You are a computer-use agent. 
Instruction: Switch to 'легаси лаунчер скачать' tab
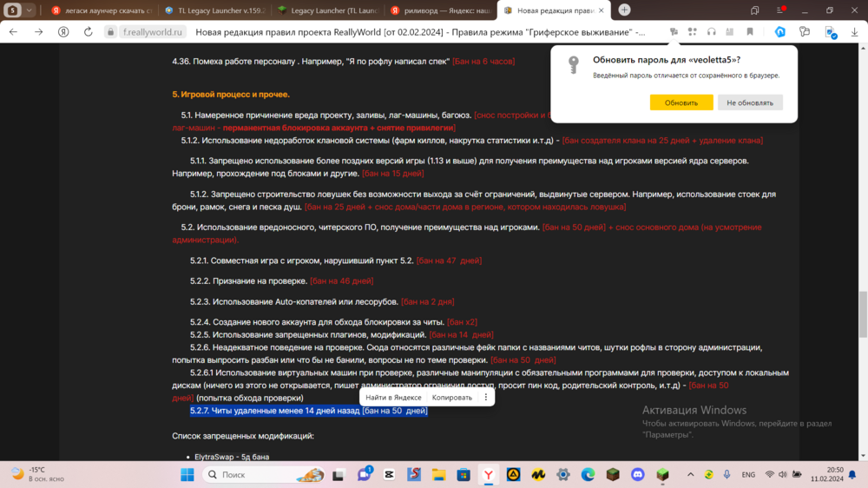[101, 10]
